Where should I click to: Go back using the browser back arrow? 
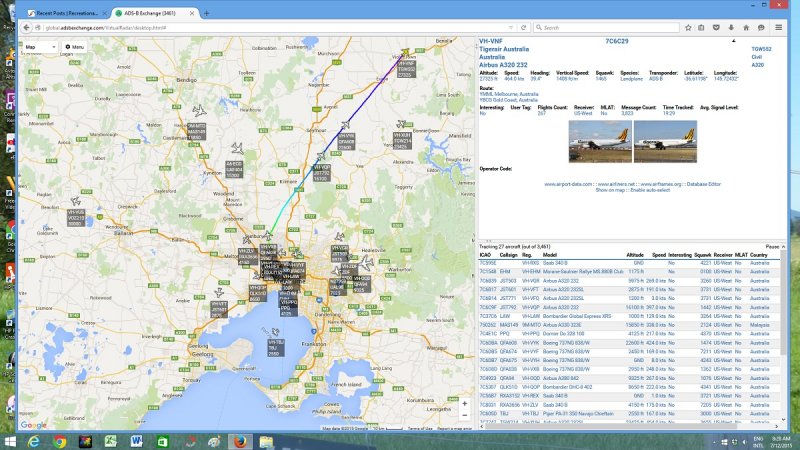click(x=27, y=28)
